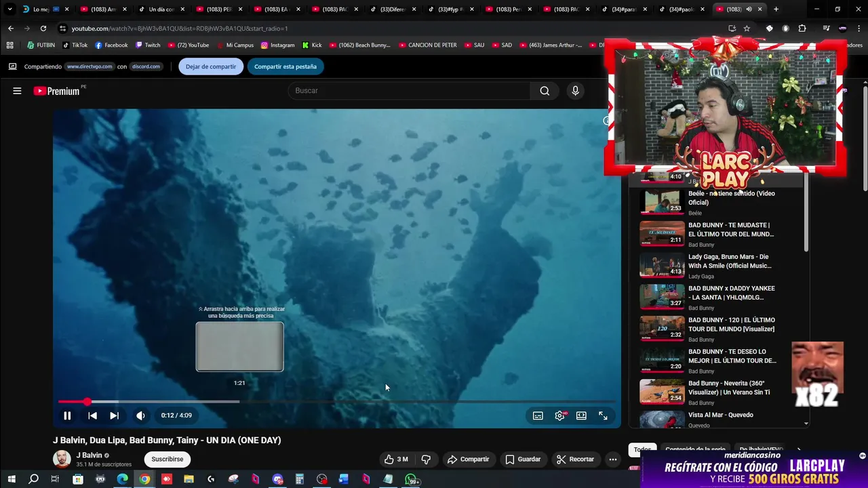Open the Kick bookmark
This screenshot has height=488, width=868.
[x=312, y=45]
